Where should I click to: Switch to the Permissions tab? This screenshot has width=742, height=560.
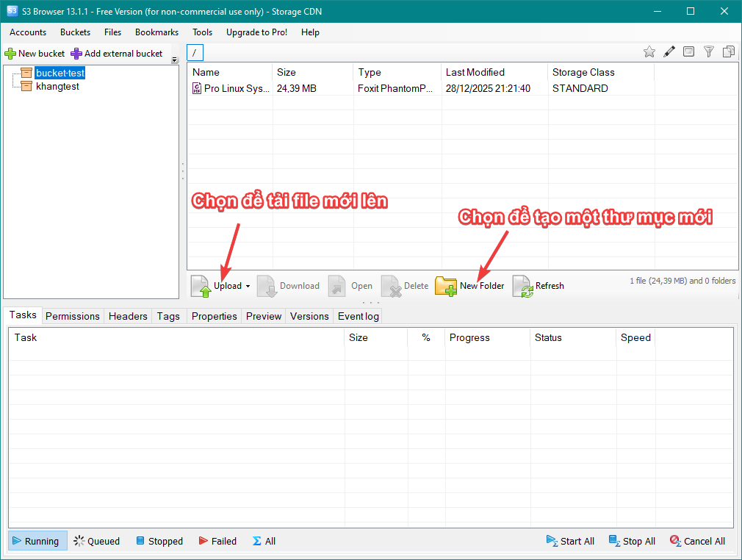tap(72, 316)
